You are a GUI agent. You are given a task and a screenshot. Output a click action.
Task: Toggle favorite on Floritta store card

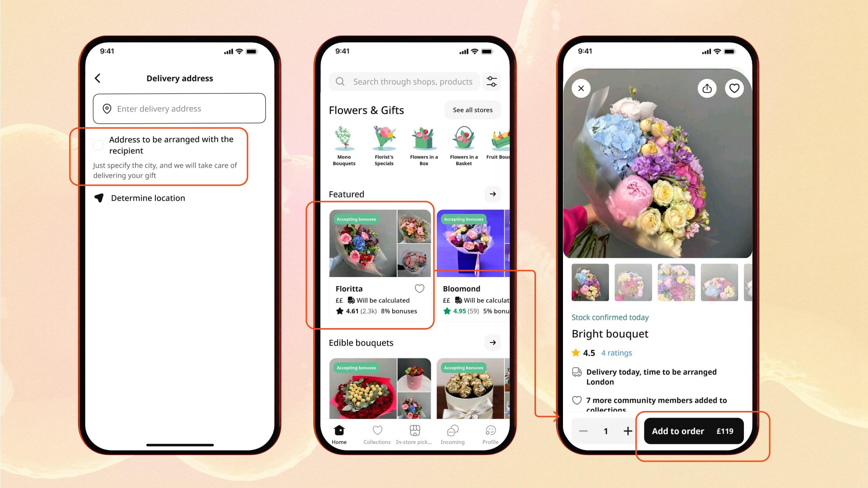click(x=420, y=288)
